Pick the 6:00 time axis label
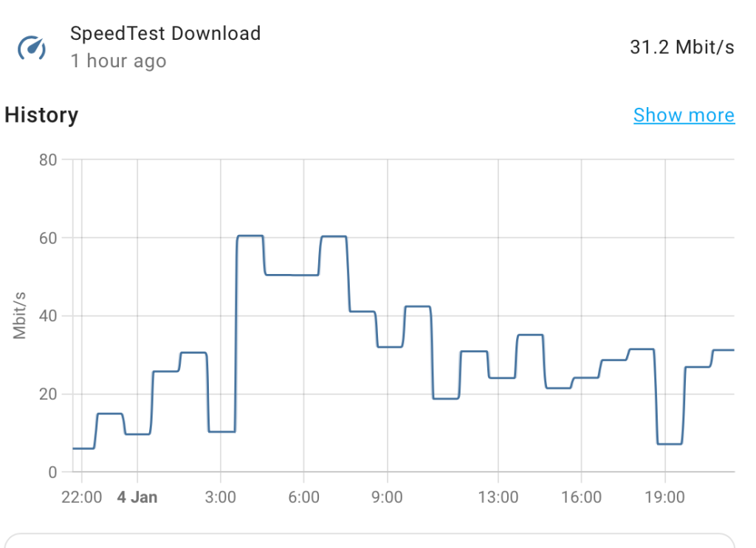756x548 pixels. click(303, 497)
